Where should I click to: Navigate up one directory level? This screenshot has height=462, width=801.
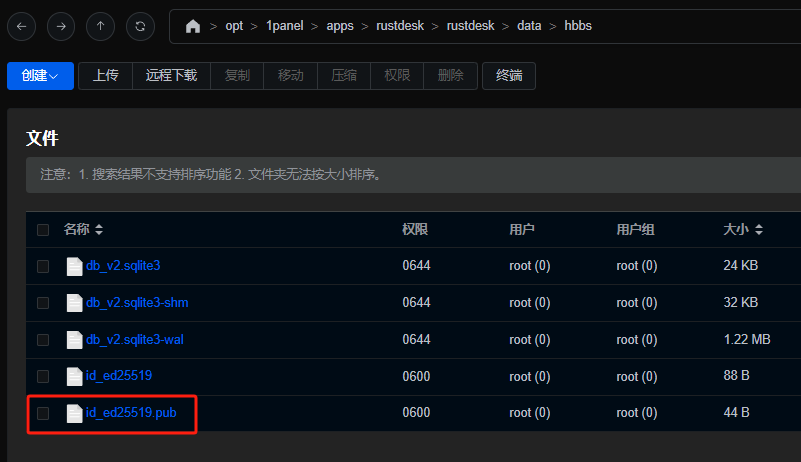101,26
